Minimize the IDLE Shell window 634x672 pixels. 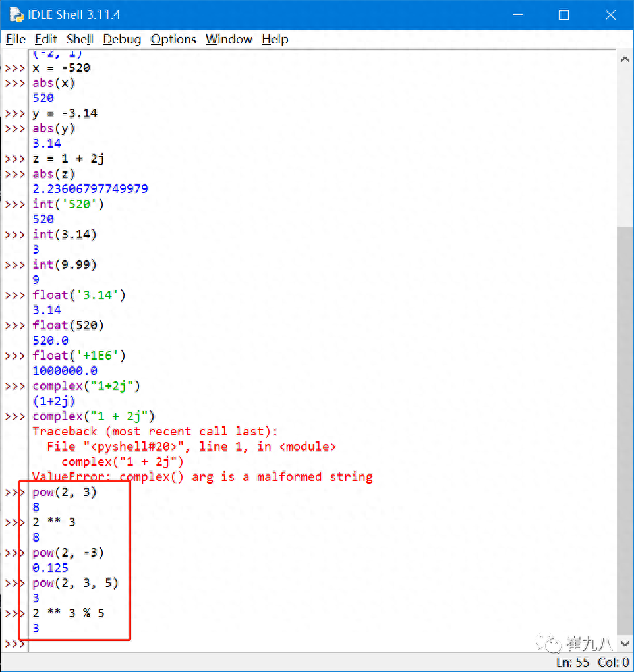coord(518,15)
